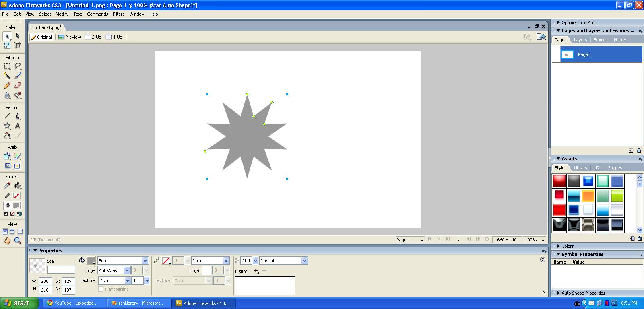Select the Blur tool
This screenshot has height=309, width=644.
(7, 95)
